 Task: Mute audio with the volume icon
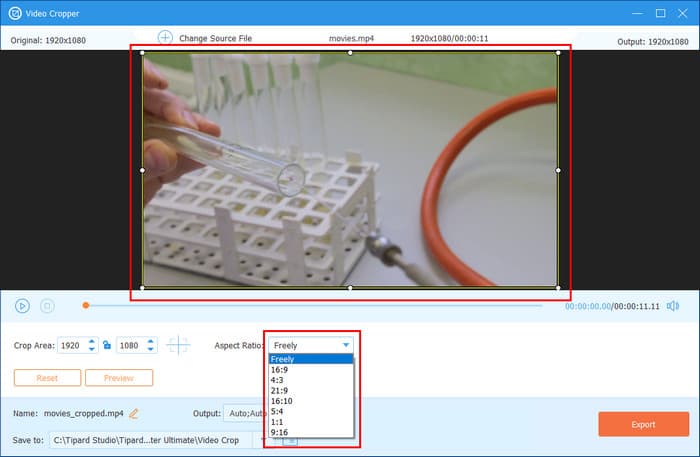[673, 305]
